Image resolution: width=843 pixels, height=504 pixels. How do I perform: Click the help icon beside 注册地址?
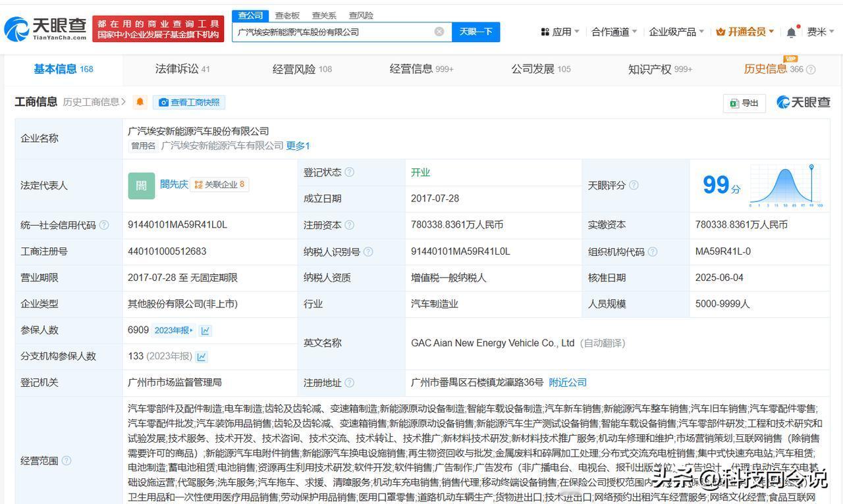click(349, 383)
